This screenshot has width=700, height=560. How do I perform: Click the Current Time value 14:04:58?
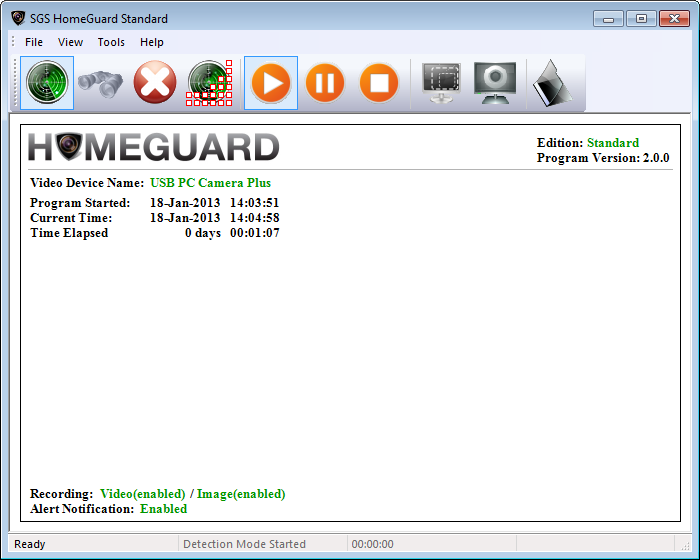[x=254, y=218]
